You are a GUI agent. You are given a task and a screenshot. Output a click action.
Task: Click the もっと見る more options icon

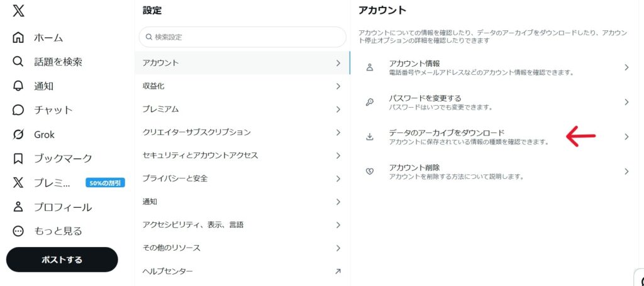point(19,231)
